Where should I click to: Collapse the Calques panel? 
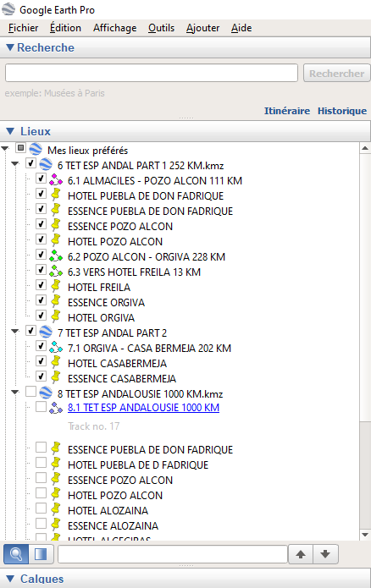tap(10, 578)
